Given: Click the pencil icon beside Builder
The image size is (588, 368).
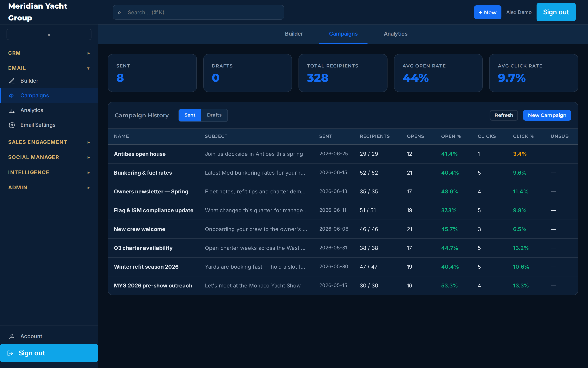Looking at the screenshot, I should [x=12, y=81].
